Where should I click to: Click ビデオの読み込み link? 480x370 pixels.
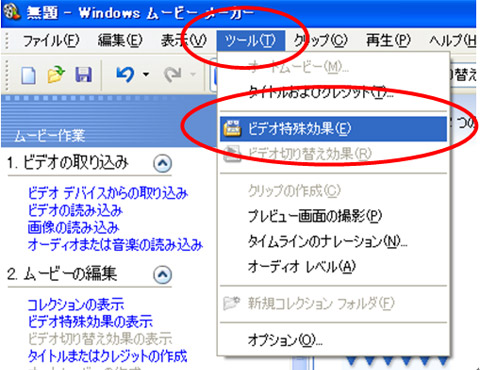click(x=75, y=210)
